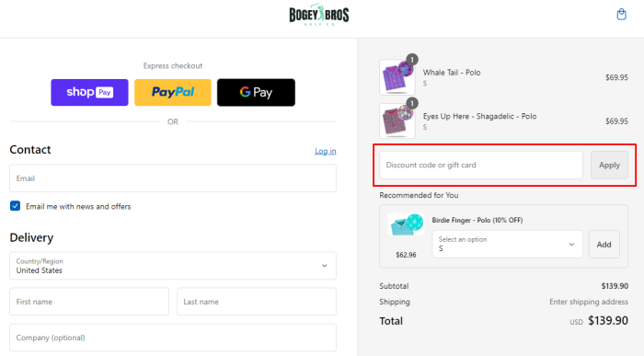Click the Bogey Bros logo
Viewport: 644px width, 356px height.
(x=319, y=15)
